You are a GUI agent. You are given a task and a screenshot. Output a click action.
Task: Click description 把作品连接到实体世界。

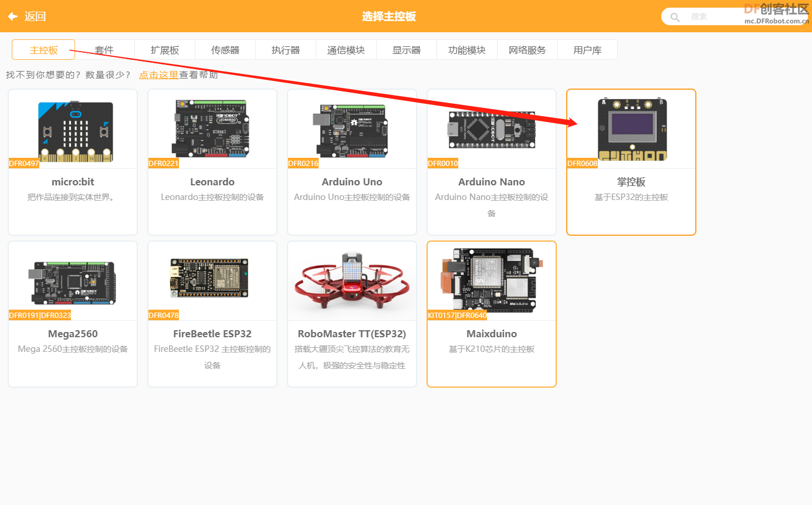pyautogui.click(x=73, y=197)
